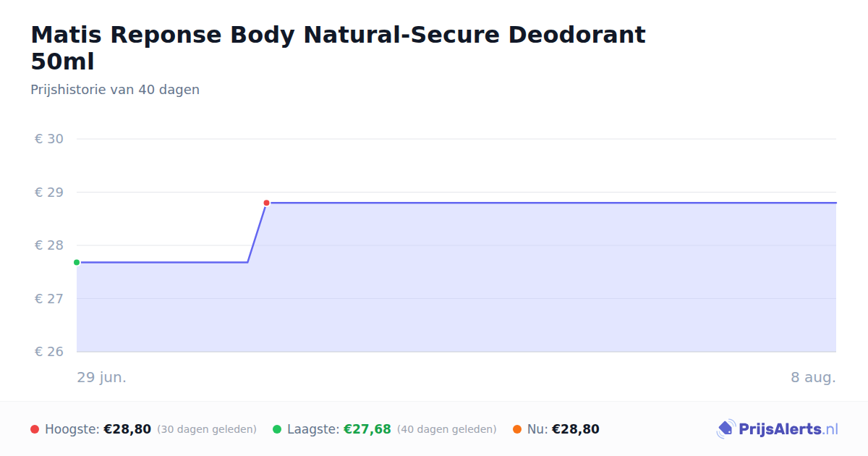Click the 40 dagen geleden note

click(x=447, y=429)
